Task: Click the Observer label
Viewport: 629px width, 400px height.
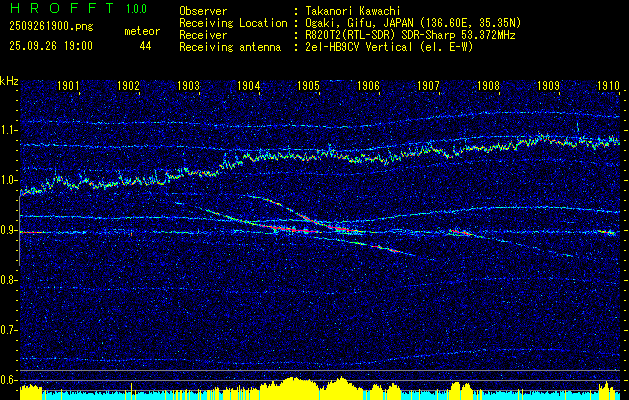Action: [203, 11]
